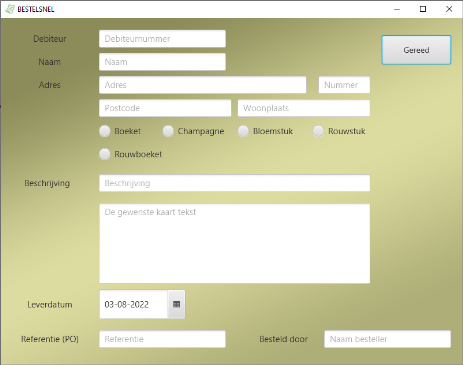
Task: Click the Besteld door label
Action: 284,339
